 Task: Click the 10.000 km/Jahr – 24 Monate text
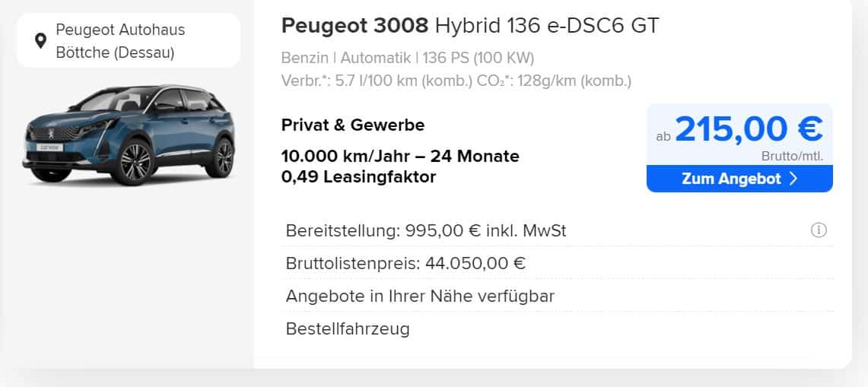click(400, 156)
